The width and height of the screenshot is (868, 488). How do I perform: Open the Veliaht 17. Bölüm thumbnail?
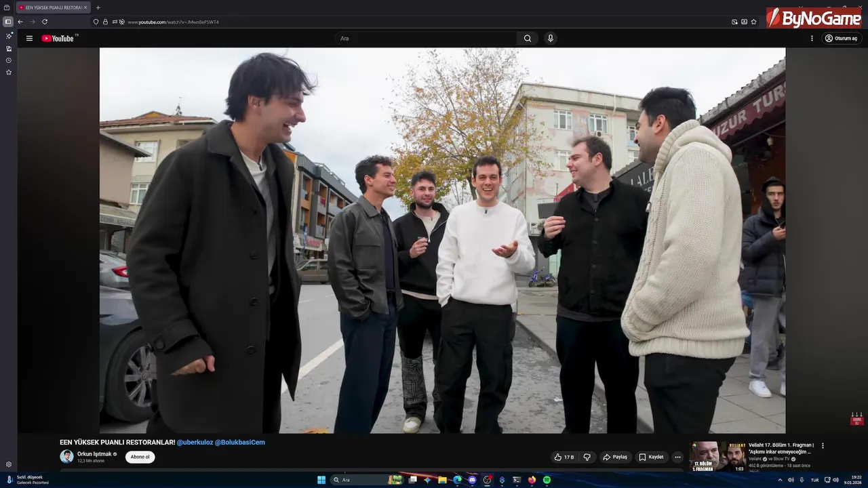pyautogui.click(x=717, y=457)
